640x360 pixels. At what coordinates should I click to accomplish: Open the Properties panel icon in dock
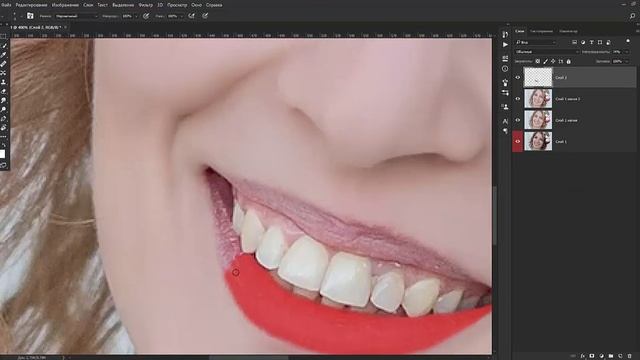click(x=505, y=58)
